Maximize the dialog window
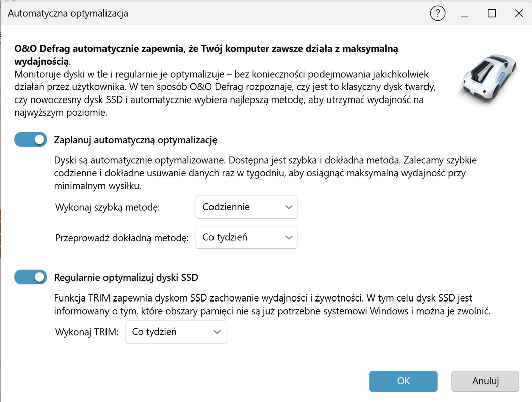 (492, 14)
